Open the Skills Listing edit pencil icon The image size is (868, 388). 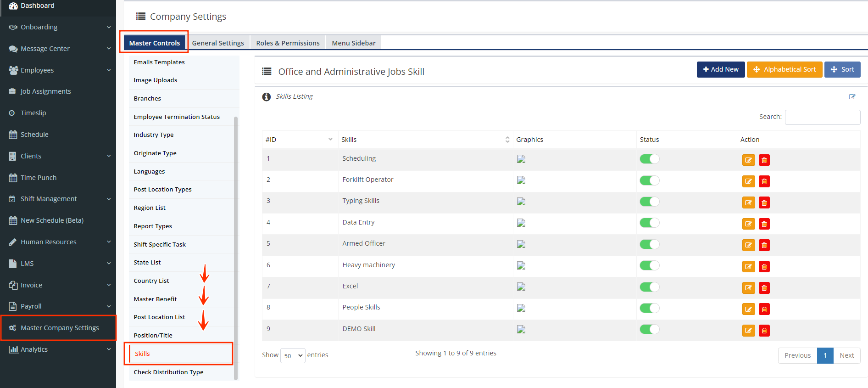click(x=852, y=97)
